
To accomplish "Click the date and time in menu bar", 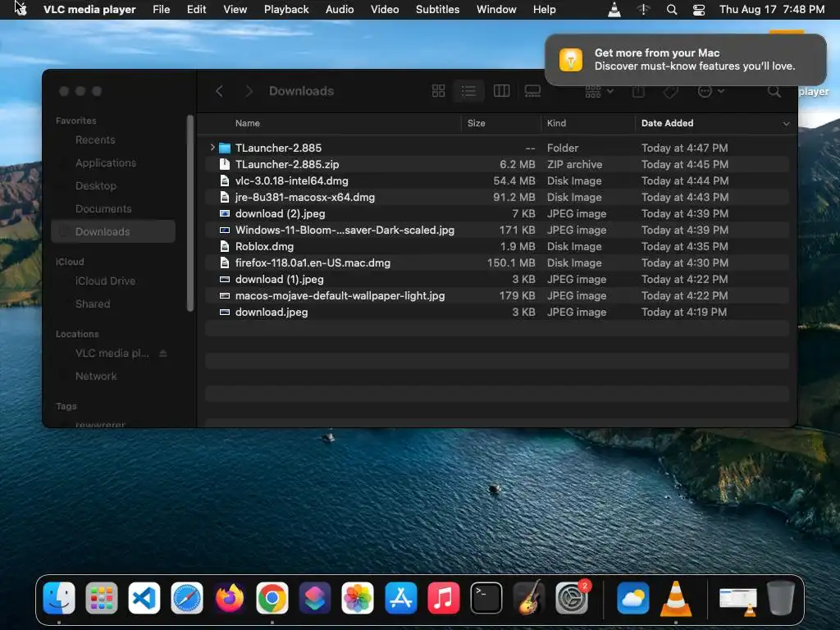I will click(771, 10).
